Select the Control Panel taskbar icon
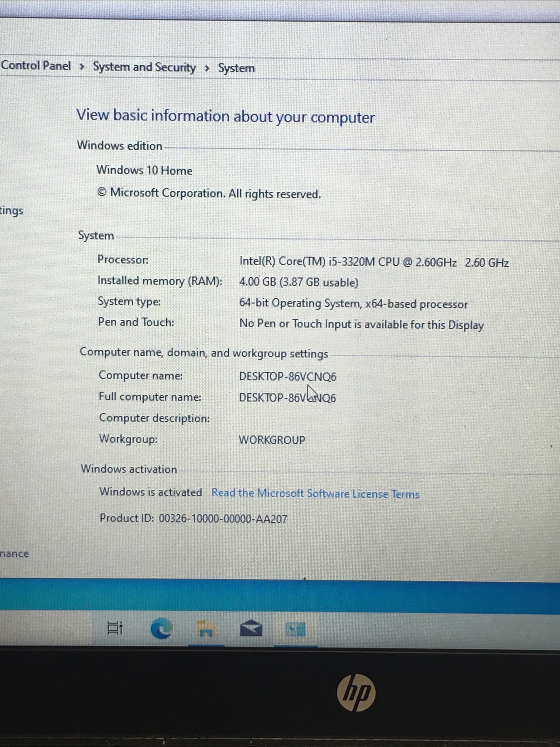The width and height of the screenshot is (560, 747). (295, 629)
